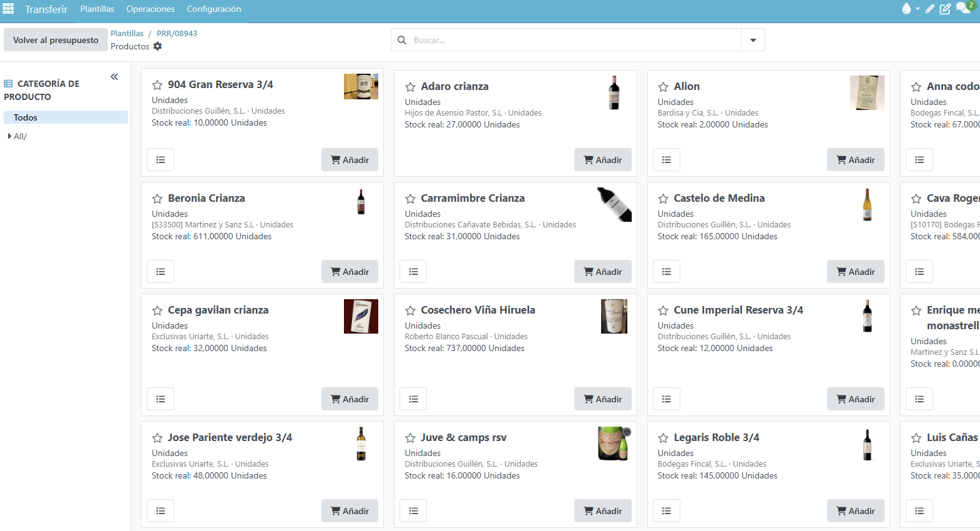Viewport: 980px width, 531px height.
Task: Open list icon on Cune Imperial Reserva card
Action: pyautogui.click(x=667, y=399)
